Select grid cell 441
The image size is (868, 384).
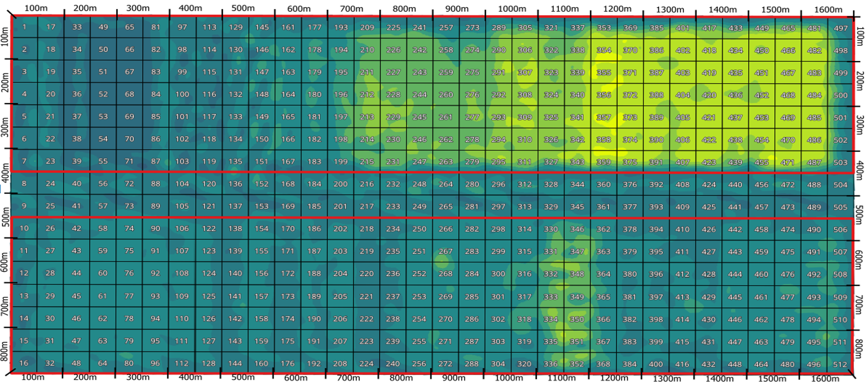pyautogui.click(x=735, y=206)
